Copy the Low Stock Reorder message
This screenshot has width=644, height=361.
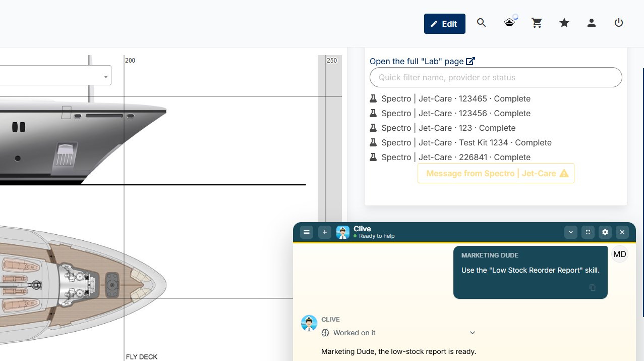point(593,288)
